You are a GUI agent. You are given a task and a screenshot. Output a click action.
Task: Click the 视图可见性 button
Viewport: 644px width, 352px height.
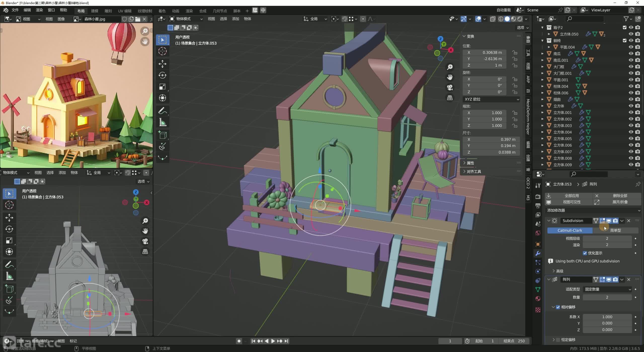[569, 202]
